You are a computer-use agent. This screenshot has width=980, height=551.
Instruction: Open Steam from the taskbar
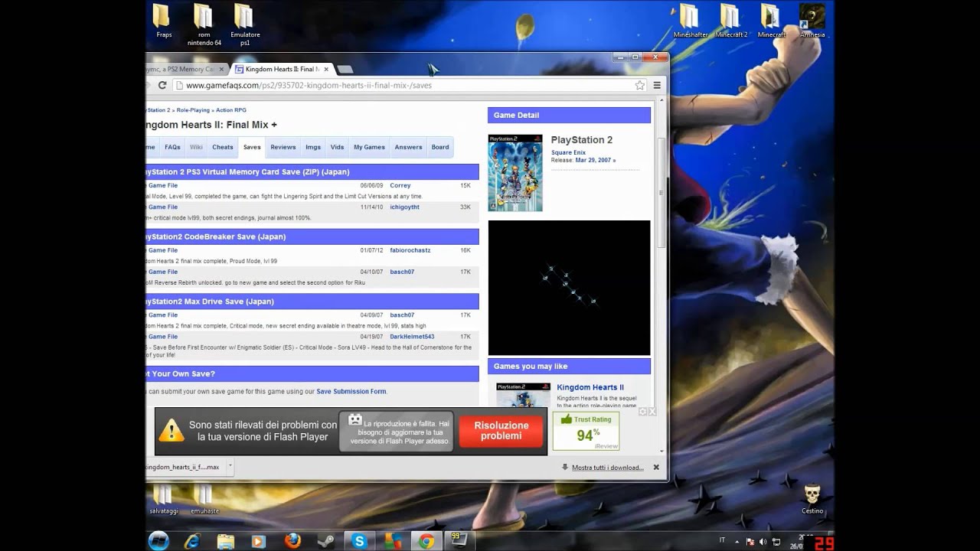click(x=326, y=541)
